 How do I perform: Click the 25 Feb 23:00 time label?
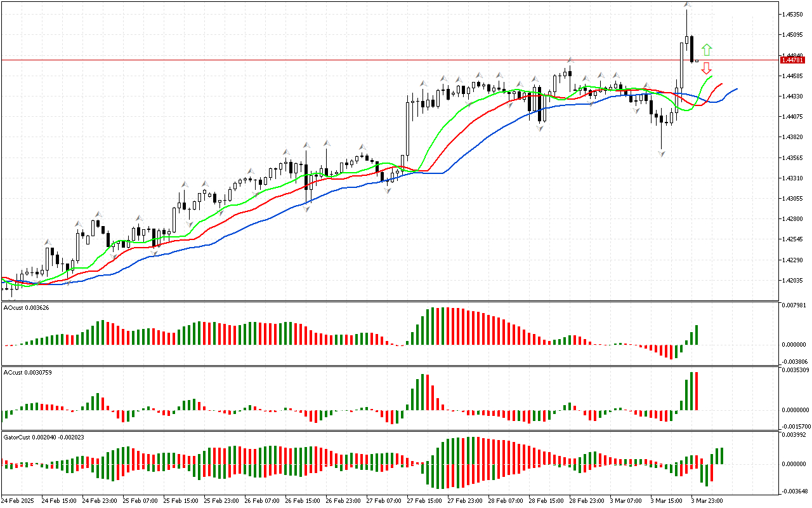click(x=221, y=501)
